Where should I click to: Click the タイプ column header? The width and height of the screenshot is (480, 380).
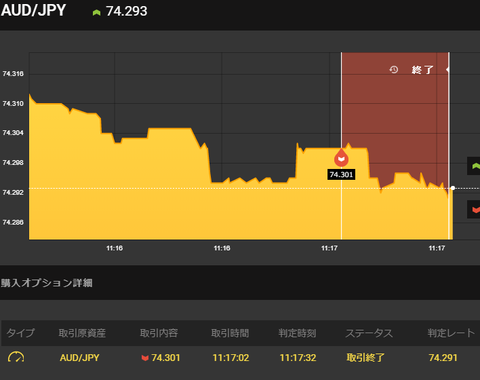coord(20,333)
